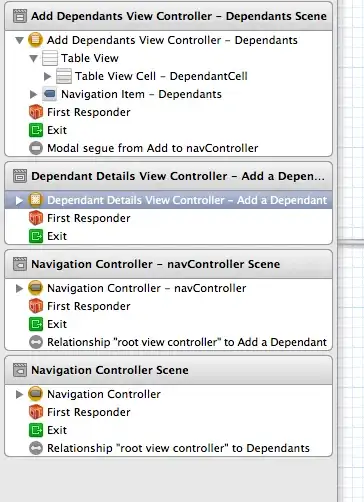Viewport: 364px width, 502px height.
Task: Click green Exit icon in navController Scene
Action: coord(36,324)
